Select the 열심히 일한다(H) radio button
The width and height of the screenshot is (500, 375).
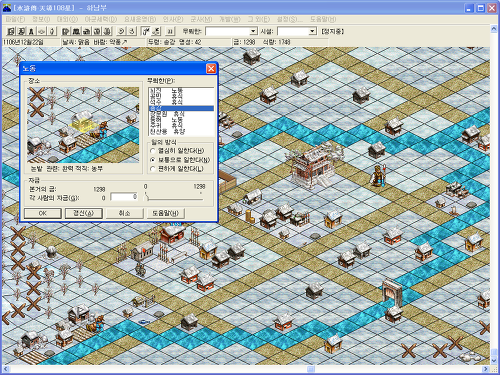point(153,151)
